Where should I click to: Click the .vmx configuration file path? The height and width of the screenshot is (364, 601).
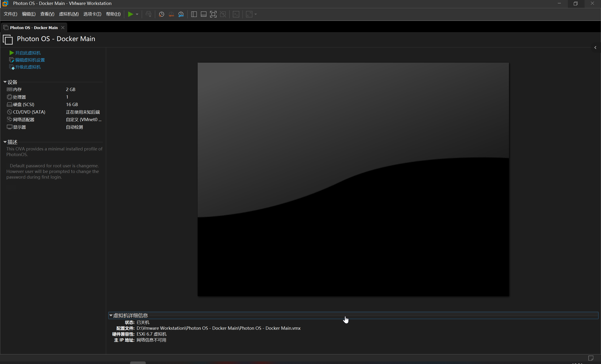219,328
